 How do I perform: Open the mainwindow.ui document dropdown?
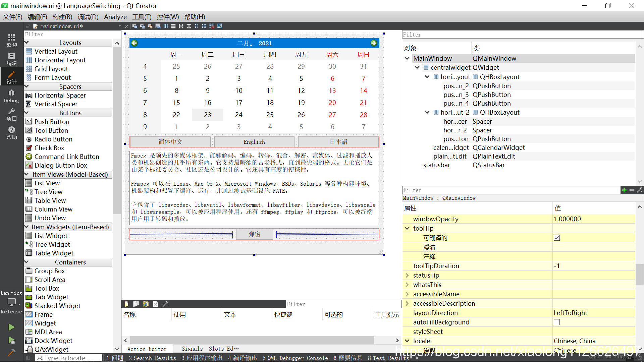(120, 26)
